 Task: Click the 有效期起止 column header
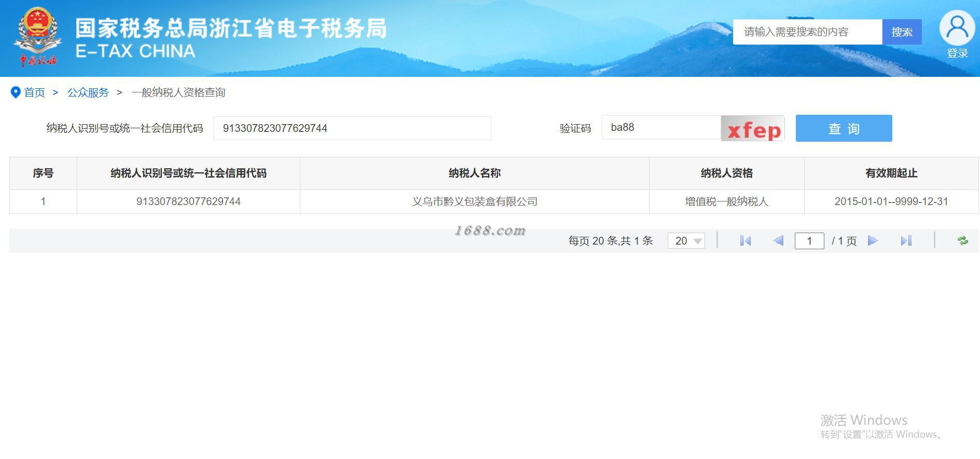point(891,173)
